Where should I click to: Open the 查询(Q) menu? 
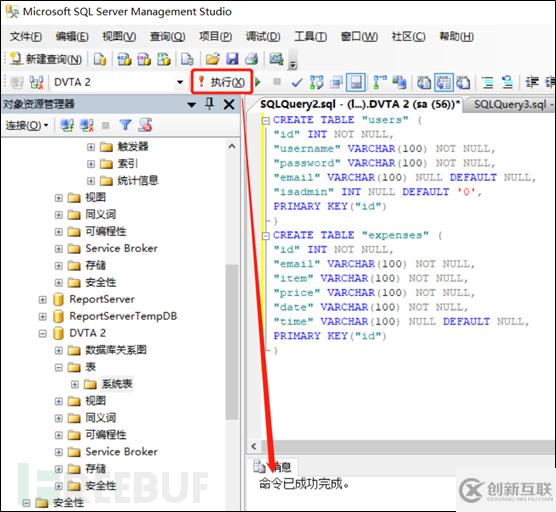(167, 37)
